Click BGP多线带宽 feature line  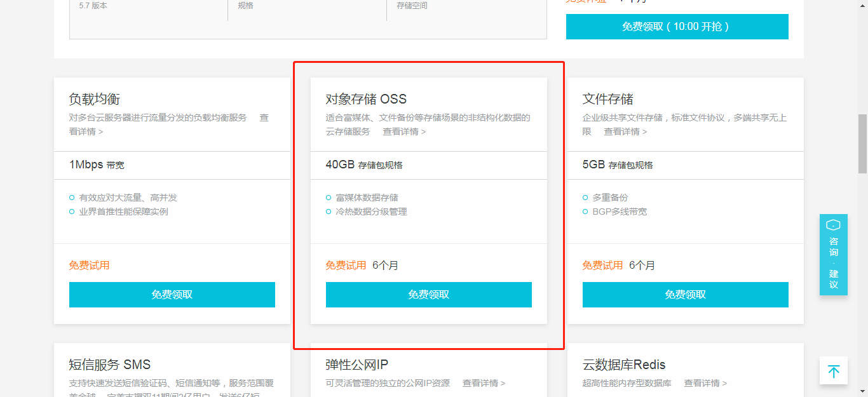pyautogui.click(x=620, y=212)
